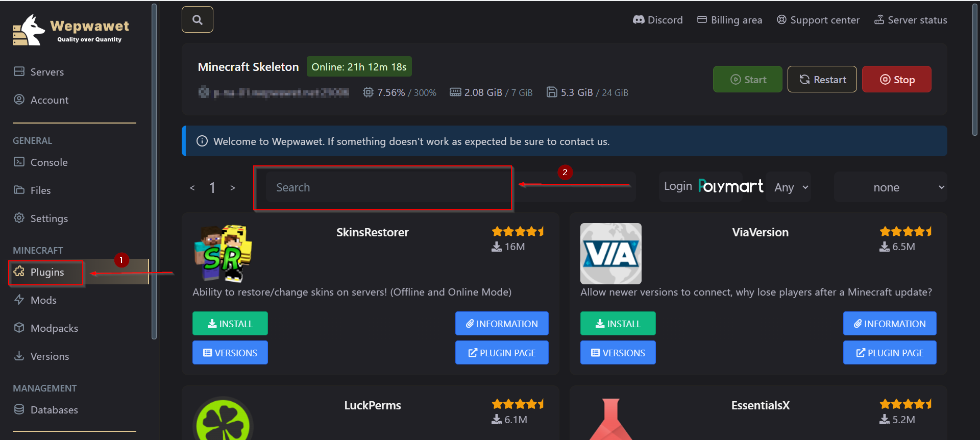Click the Start server button

(748, 79)
